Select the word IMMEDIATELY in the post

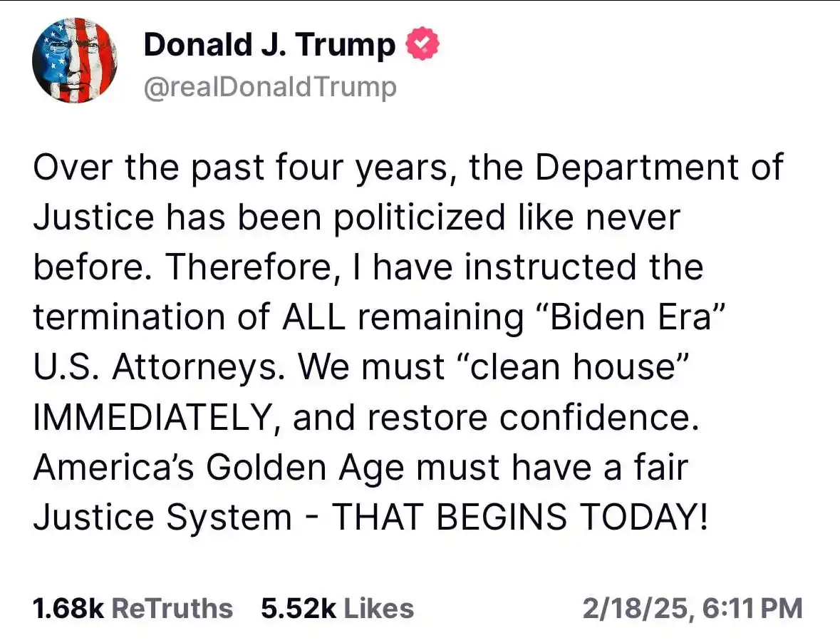click(x=151, y=418)
